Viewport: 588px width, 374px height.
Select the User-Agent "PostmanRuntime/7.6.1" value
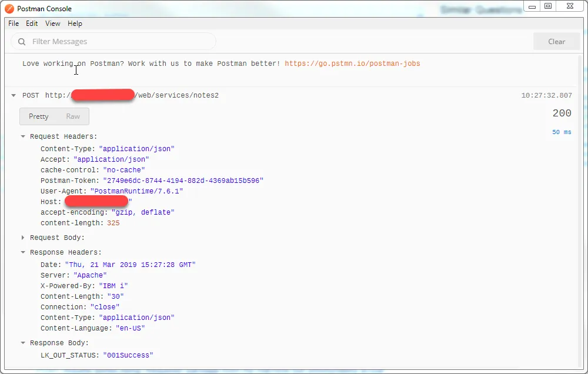pyautogui.click(x=137, y=191)
